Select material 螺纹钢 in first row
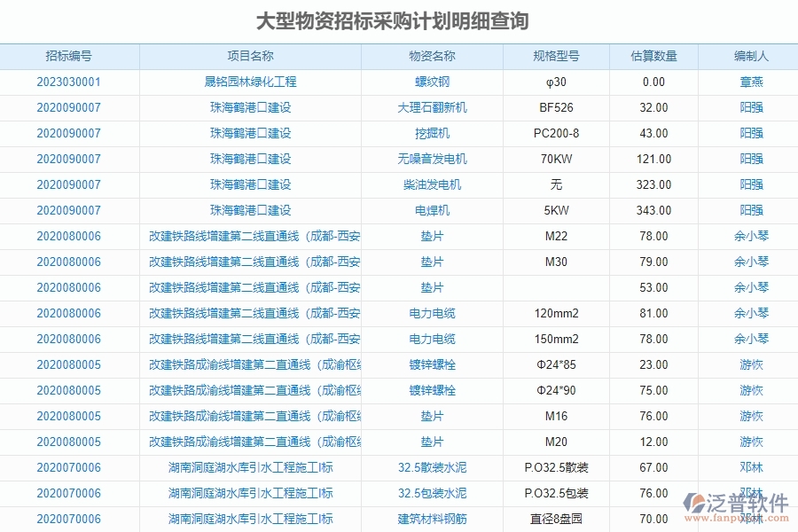 [x=432, y=82]
